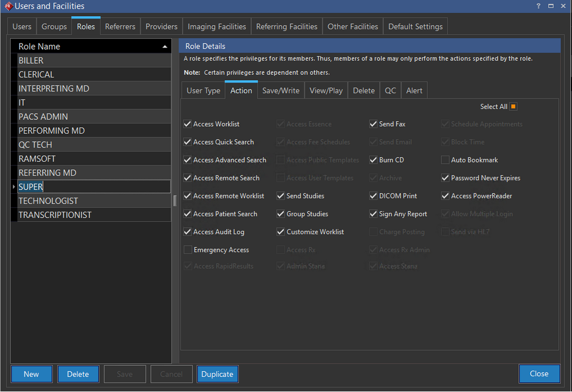572x392 pixels.
Task: Click the row indicator arrow beside SUPER
Action: click(x=13, y=187)
